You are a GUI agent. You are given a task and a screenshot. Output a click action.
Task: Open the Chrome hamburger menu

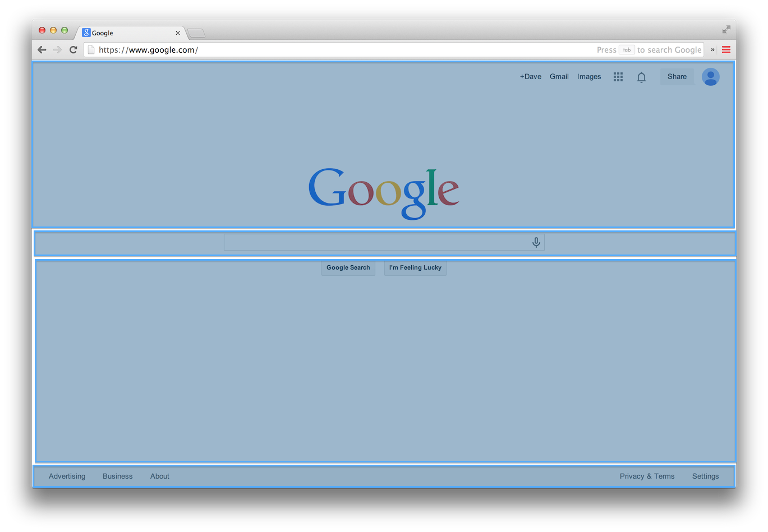pyautogui.click(x=726, y=49)
